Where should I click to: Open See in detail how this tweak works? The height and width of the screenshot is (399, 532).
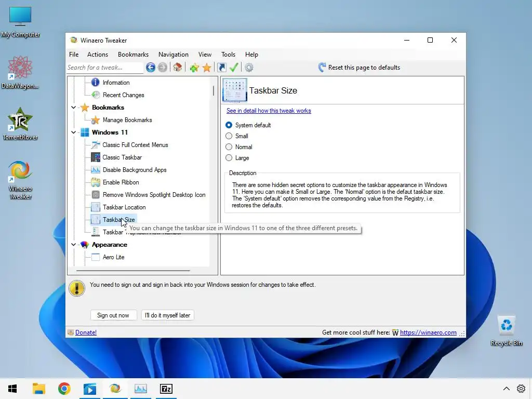coord(269,111)
